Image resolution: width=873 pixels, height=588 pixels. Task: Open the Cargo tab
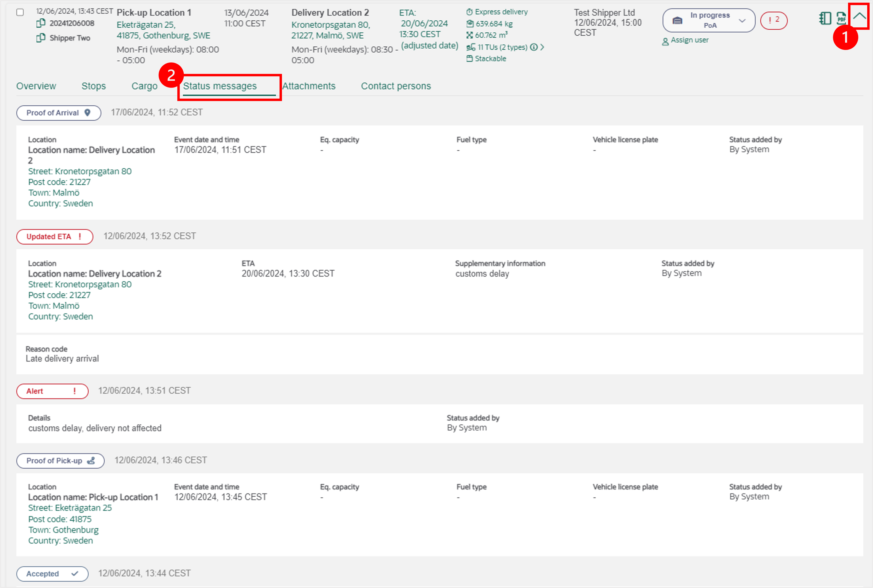tap(144, 86)
